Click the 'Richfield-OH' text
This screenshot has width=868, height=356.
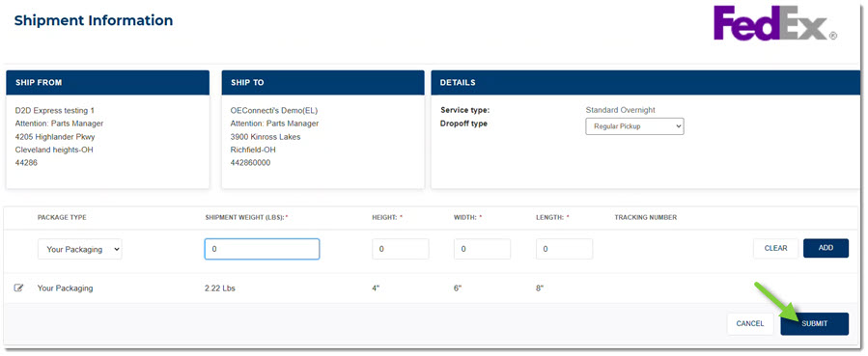coord(253,150)
